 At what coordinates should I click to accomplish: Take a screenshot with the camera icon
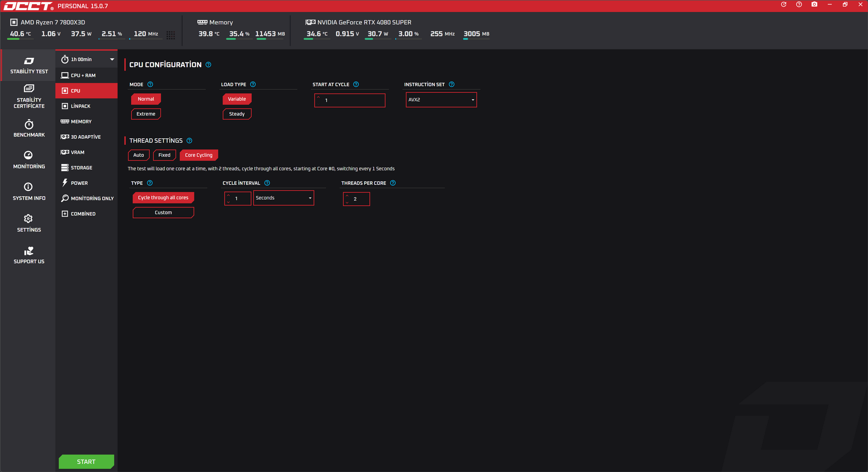814,5
